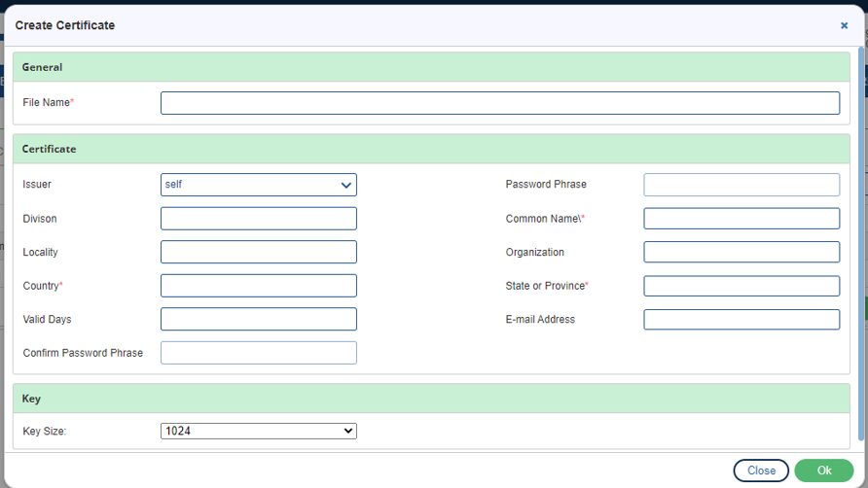
Task: Click the Issuer label text
Action: 37,185
